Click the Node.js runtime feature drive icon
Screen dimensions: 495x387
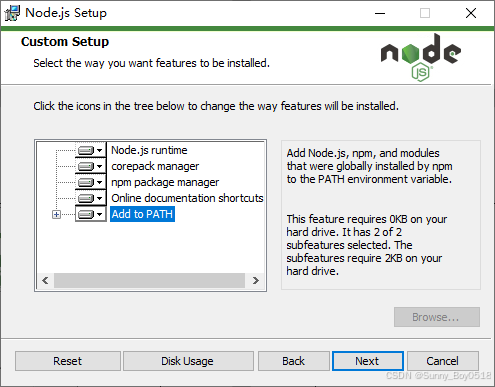tap(86, 150)
